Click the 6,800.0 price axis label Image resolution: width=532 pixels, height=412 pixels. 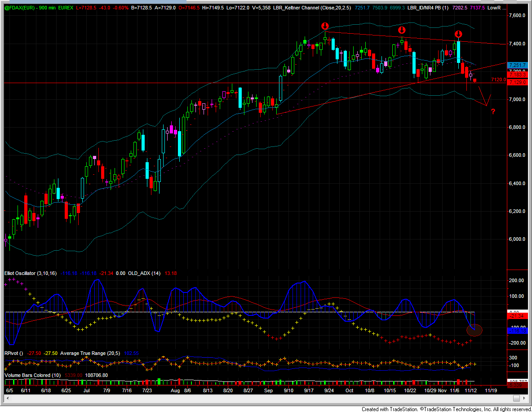[517, 127]
